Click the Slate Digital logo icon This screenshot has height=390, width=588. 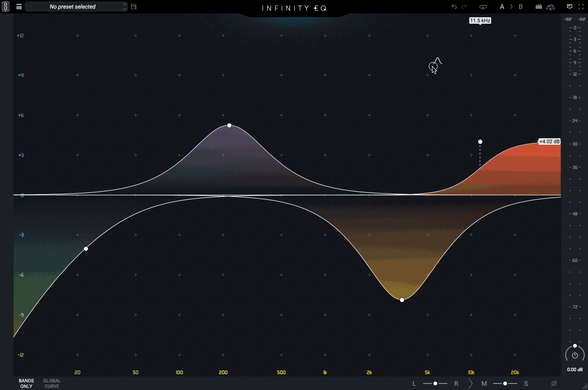coord(6,7)
